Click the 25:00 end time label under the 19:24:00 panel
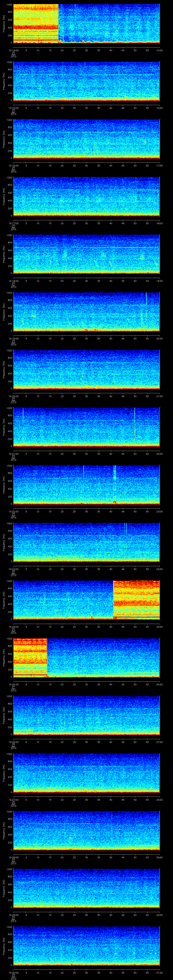This screenshot has width=173, height=980. [160, 627]
